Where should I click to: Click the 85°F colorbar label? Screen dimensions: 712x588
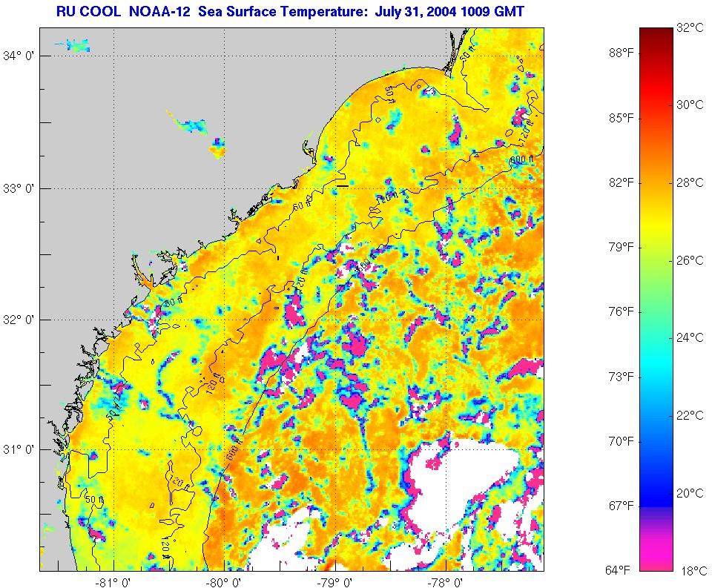(x=622, y=118)
